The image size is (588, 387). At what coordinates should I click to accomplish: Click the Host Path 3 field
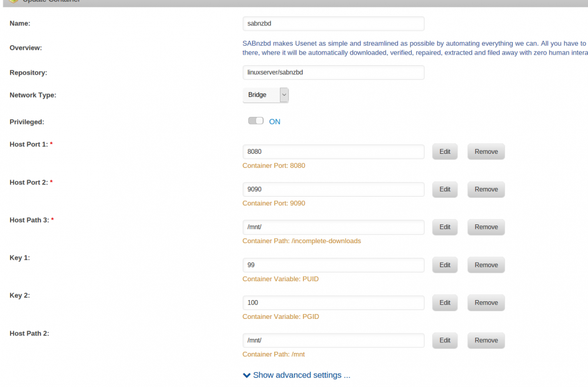pos(333,227)
